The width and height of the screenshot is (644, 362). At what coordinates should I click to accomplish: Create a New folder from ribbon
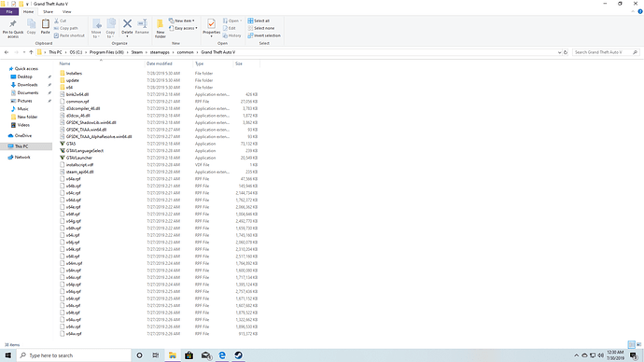(161, 28)
